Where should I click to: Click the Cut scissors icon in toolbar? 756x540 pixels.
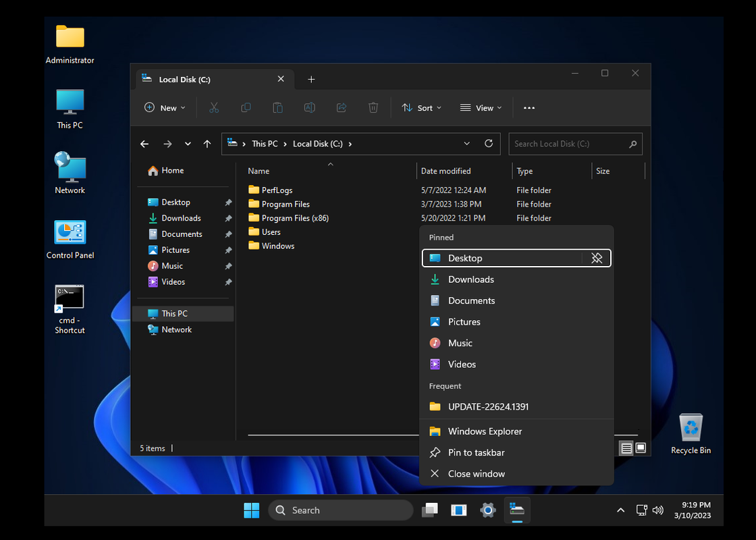pos(214,108)
